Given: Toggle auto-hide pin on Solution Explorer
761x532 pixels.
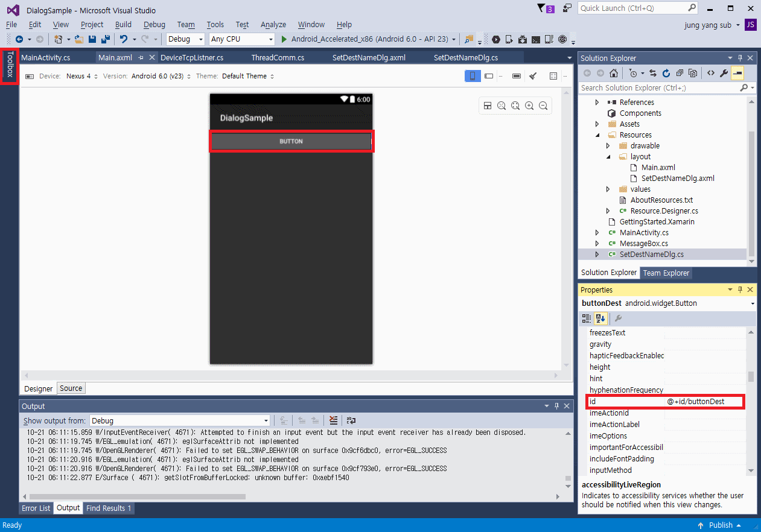Looking at the screenshot, I should coord(740,58).
